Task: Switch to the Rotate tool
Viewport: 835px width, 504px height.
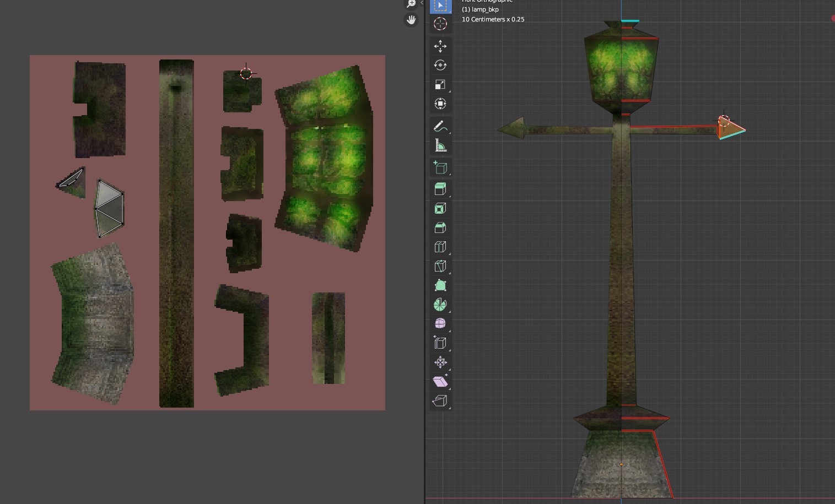Action: 440,65
